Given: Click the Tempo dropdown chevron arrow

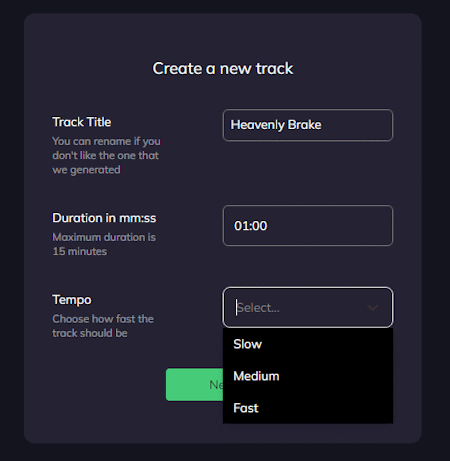Looking at the screenshot, I should [372, 308].
